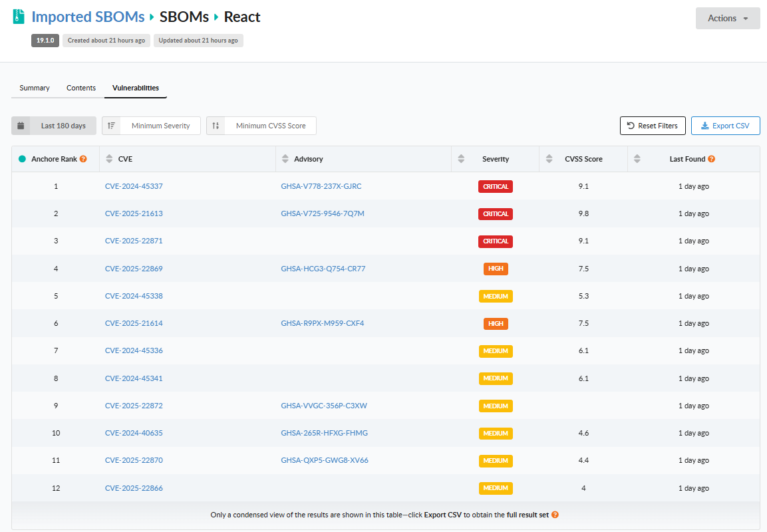Open the Actions dropdown menu
The image size is (767, 532).
727,19
